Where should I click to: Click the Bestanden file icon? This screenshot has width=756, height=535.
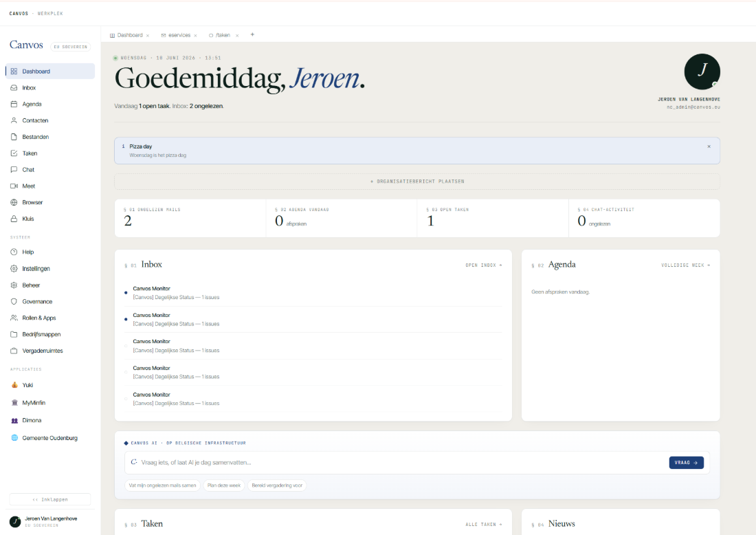pos(14,137)
